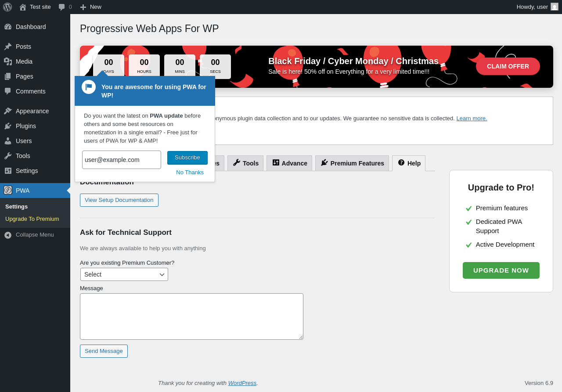Viewport: 562px width, 392px height.
Task: Open the Howdy, user account menu
Action: coord(537,7)
